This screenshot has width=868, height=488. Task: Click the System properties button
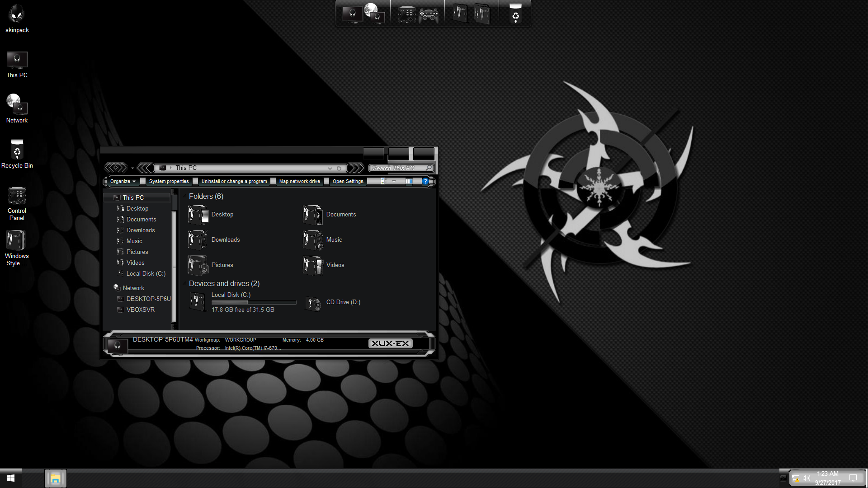pos(169,181)
